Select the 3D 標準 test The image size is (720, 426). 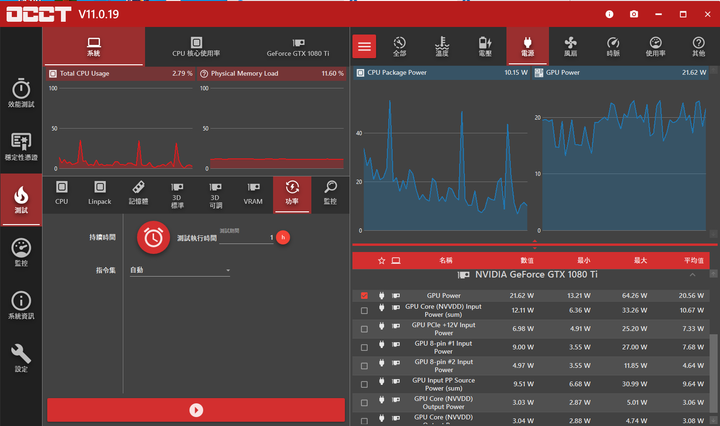(177, 195)
